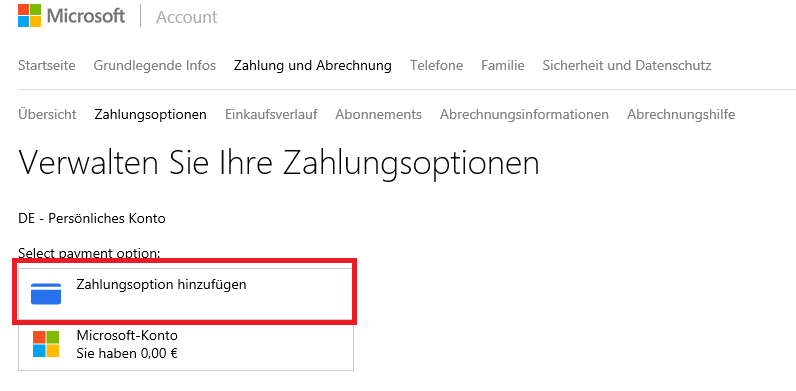
Task: Click the Microsoft-Konto colored squares icon
Action: pos(46,344)
